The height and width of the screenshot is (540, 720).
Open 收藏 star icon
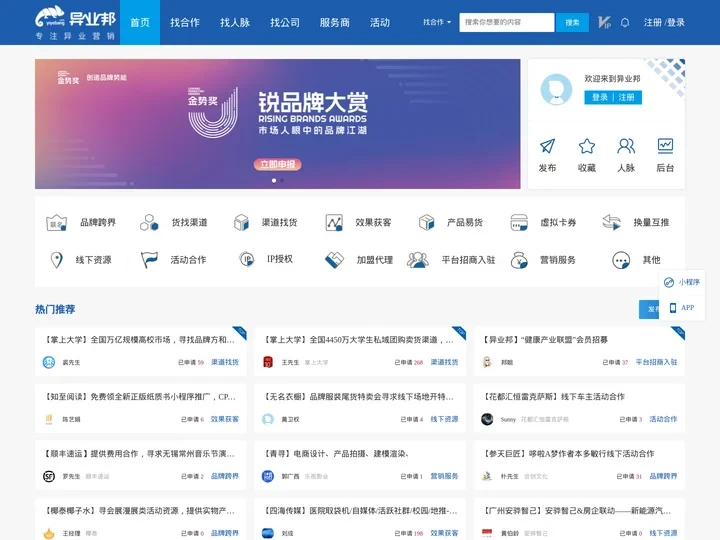[587, 146]
